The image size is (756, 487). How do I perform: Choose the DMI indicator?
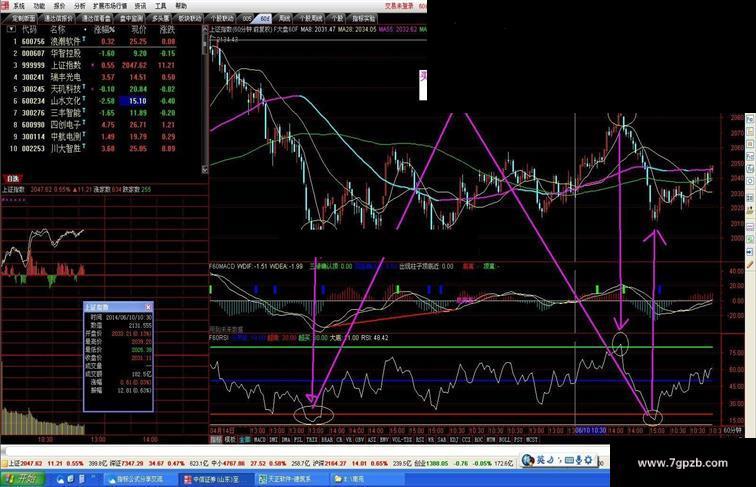(x=272, y=440)
